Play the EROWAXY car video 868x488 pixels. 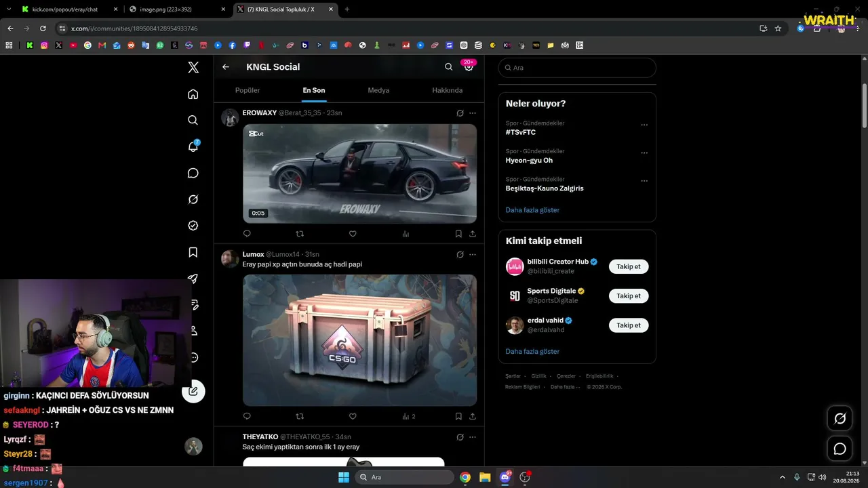[360, 174]
